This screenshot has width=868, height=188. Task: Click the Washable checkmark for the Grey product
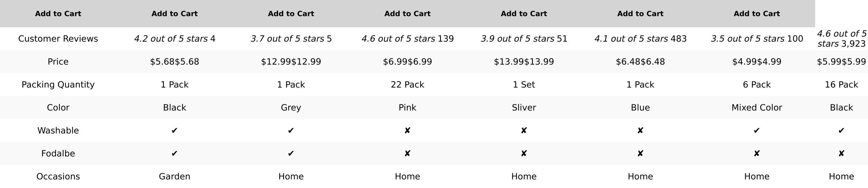[291, 131]
